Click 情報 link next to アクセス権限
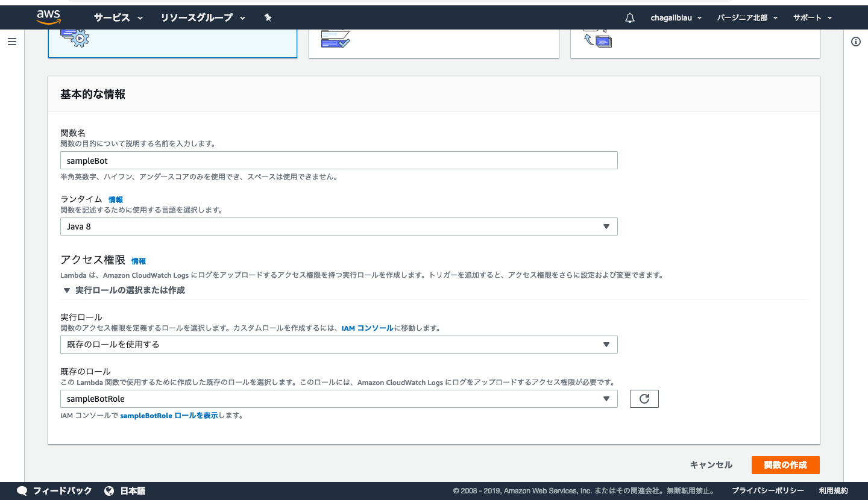Viewport: 868px width, 500px height. pos(139,261)
